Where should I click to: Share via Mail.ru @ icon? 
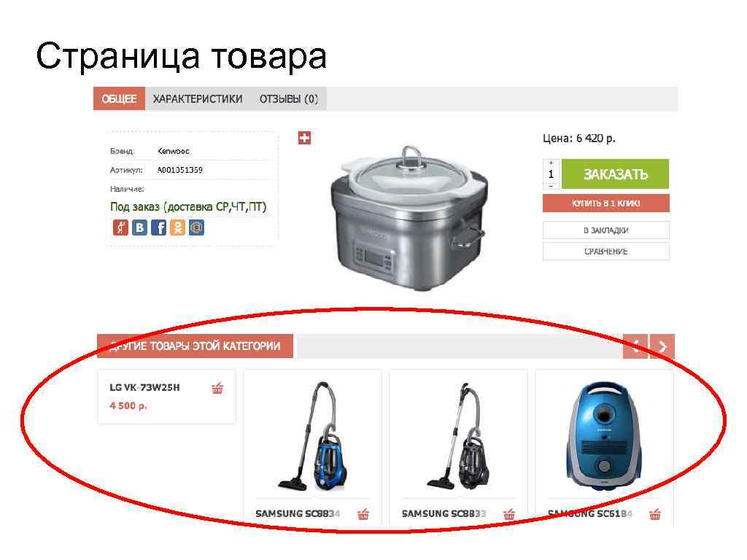pyautogui.click(x=197, y=227)
